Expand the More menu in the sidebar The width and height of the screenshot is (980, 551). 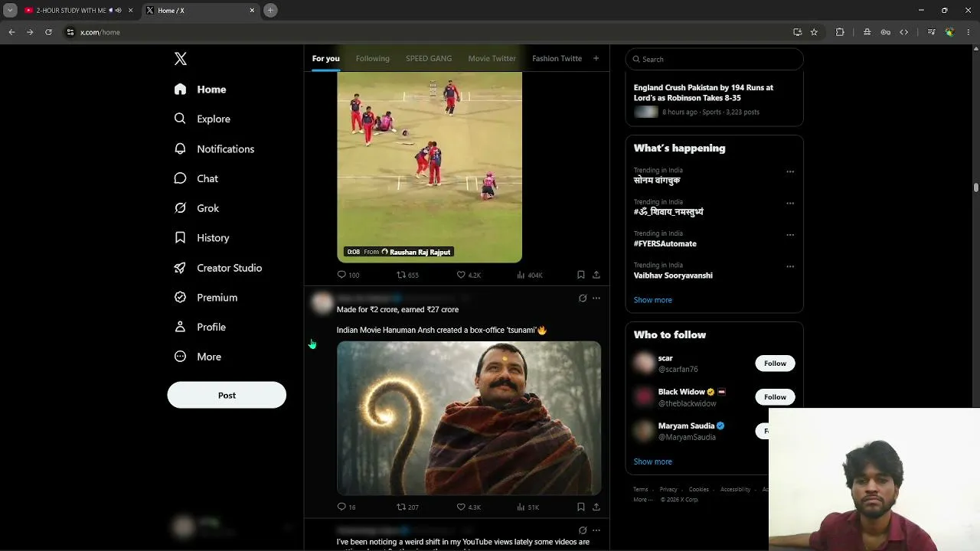point(198,357)
